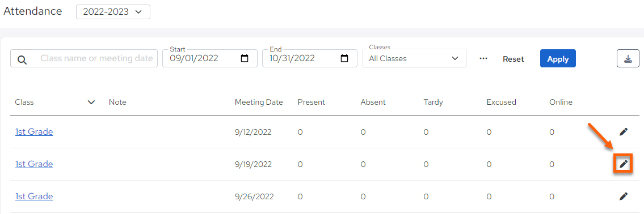The width and height of the screenshot is (644, 214).
Task: Apply the attendance filters
Action: point(558,59)
